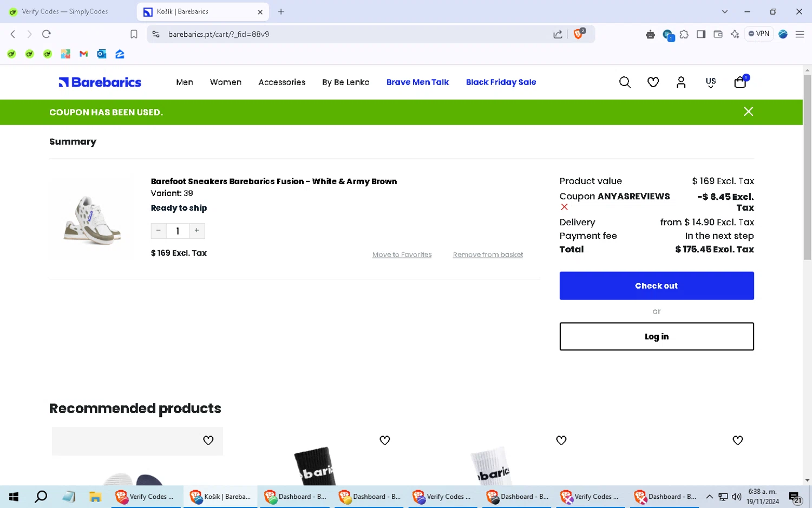Open the Barefoot Sneakers Fusion product title
Screen dimensions: 812x508
[274, 181]
